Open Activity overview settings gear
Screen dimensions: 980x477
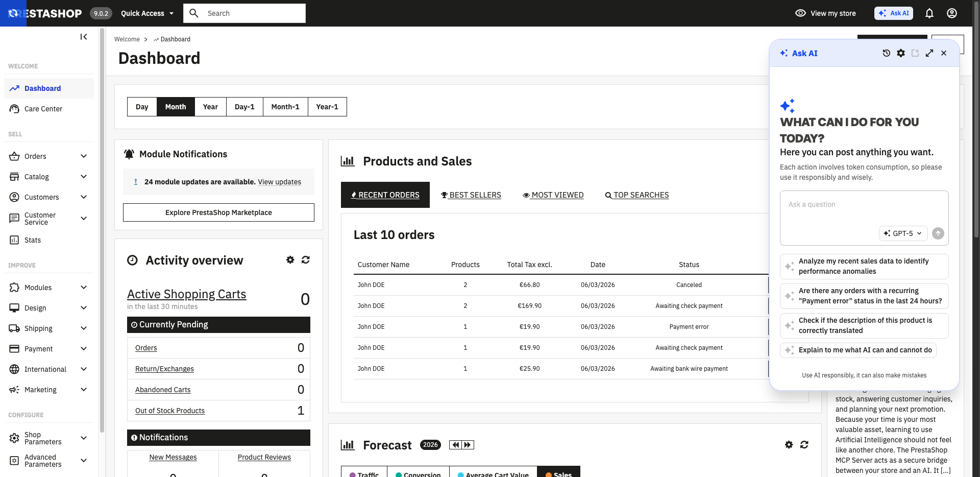tap(290, 260)
